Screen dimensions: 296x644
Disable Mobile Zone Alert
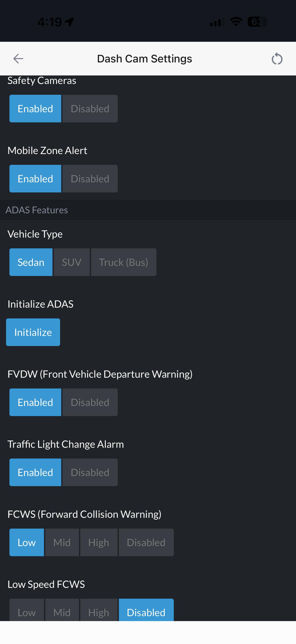(x=90, y=179)
